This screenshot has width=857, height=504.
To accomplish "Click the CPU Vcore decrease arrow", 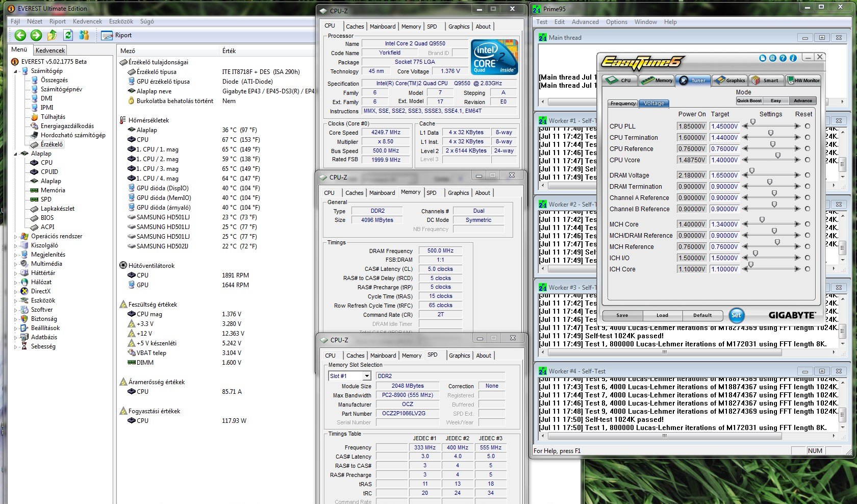I will [745, 160].
